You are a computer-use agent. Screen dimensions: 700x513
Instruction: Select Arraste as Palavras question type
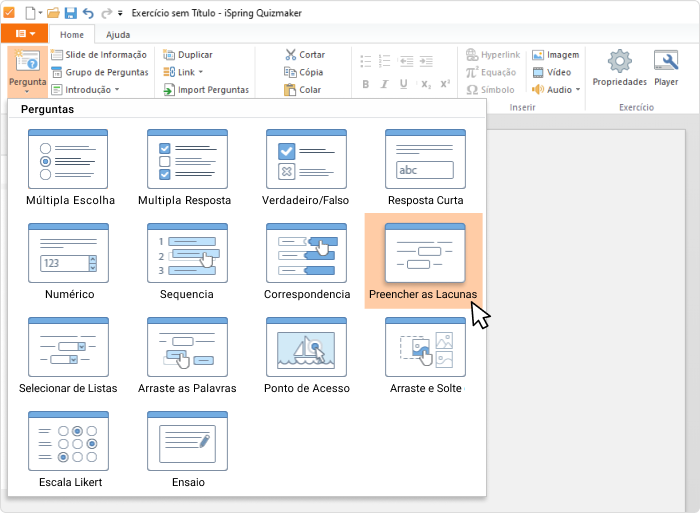click(187, 355)
